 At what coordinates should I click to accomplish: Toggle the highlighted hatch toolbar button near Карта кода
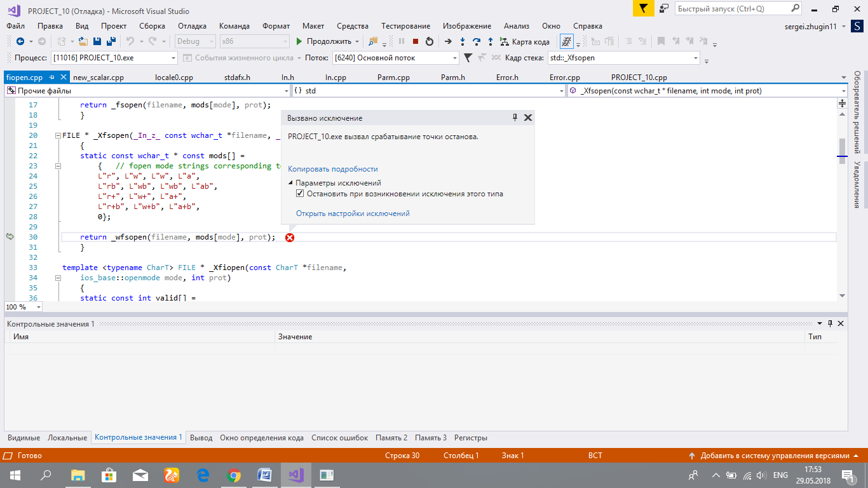[x=566, y=41]
